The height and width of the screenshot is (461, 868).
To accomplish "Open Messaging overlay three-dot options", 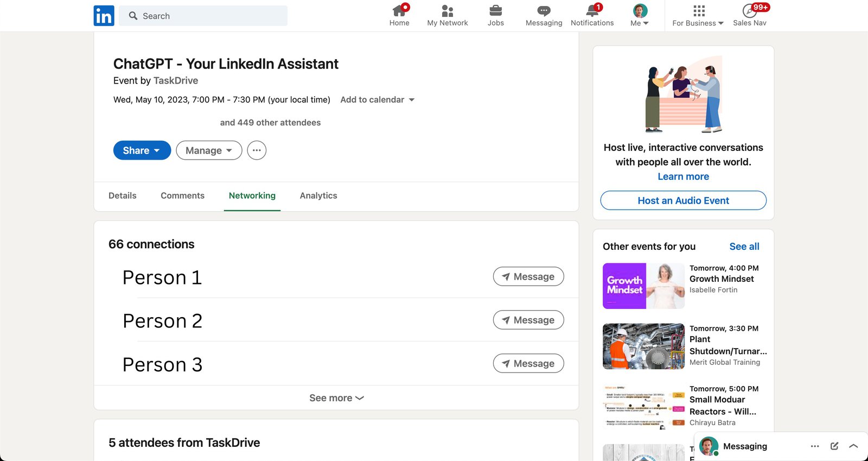I will (x=815, y=446).
